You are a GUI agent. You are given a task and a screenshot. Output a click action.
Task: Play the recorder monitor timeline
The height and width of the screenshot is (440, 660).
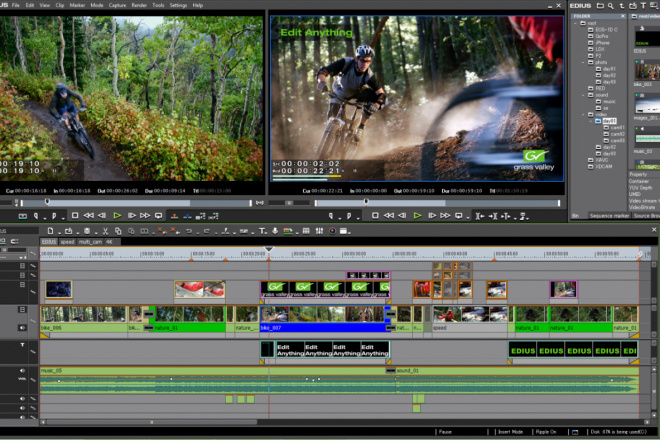click(x=417, y=216)
